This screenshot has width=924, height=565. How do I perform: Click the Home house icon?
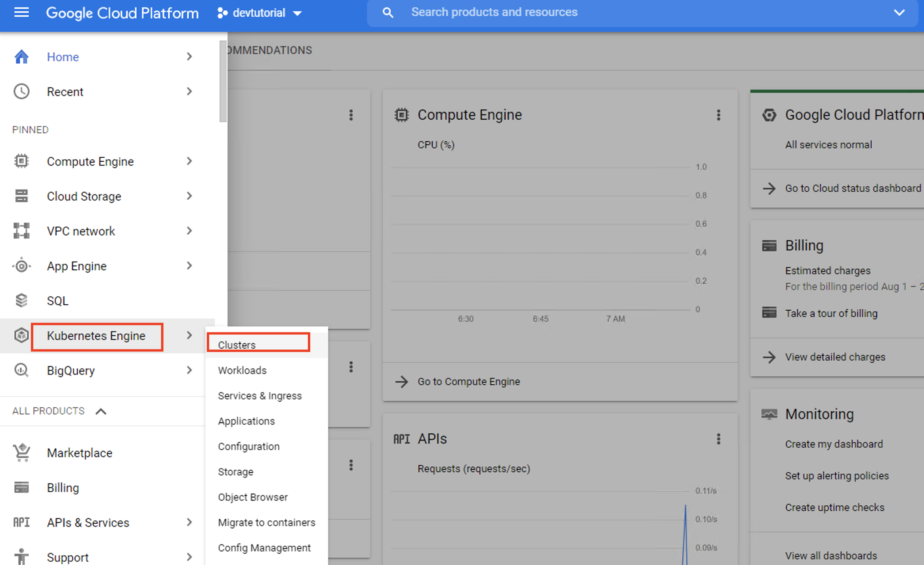[21, 57]
